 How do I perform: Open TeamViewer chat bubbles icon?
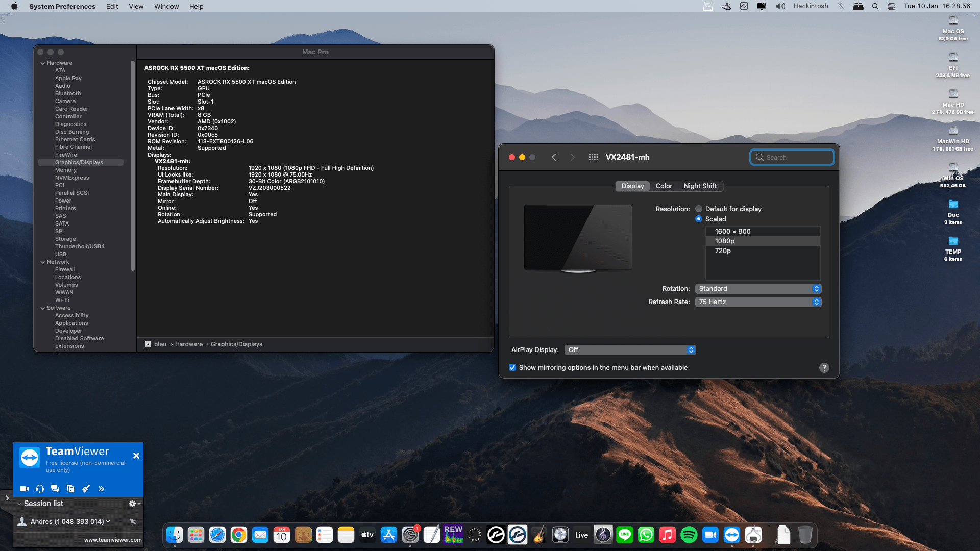[55, 489]
